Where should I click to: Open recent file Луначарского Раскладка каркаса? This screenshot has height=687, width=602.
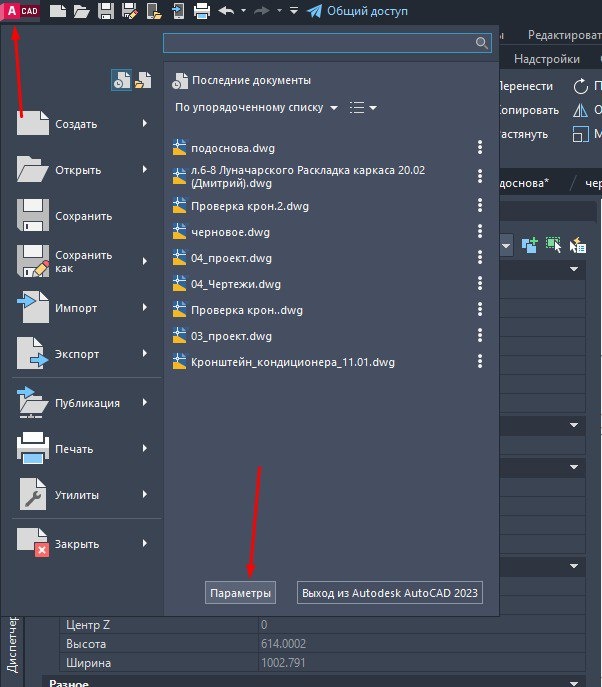pyautogui.click(x=308, y=177)
